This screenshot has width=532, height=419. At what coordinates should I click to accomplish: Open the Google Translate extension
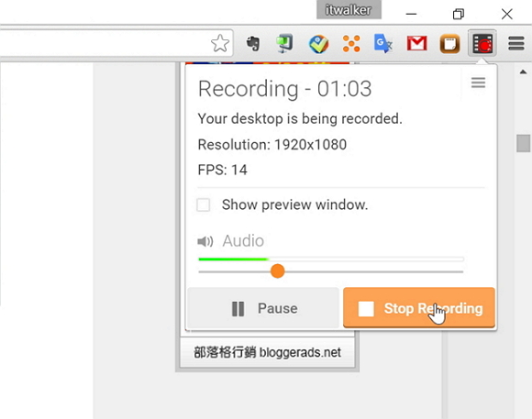point(383,43)
